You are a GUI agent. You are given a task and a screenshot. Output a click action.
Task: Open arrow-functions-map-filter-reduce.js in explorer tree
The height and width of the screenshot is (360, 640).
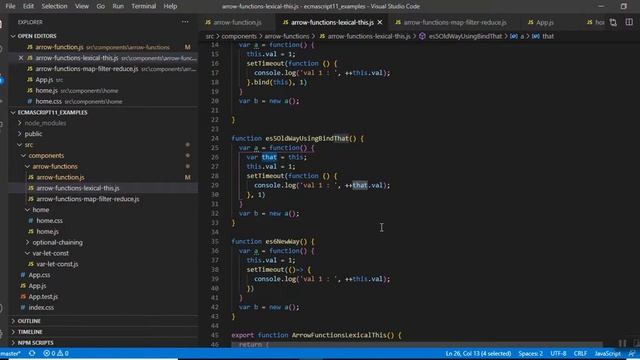pos(88,199)
